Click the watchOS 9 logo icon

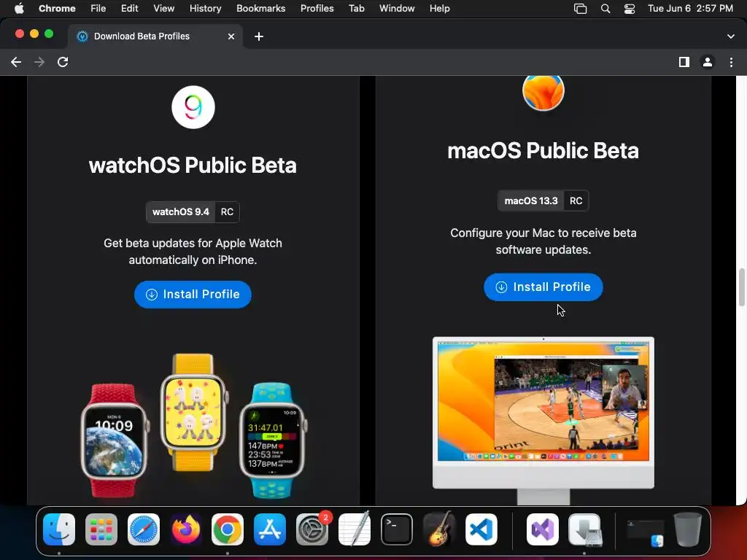click(193, 107)
